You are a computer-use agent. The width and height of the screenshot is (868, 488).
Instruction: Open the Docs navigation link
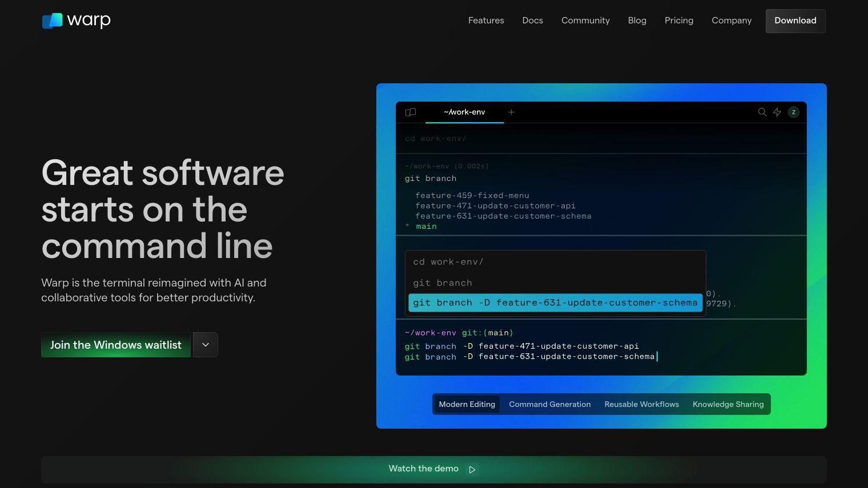532,21
